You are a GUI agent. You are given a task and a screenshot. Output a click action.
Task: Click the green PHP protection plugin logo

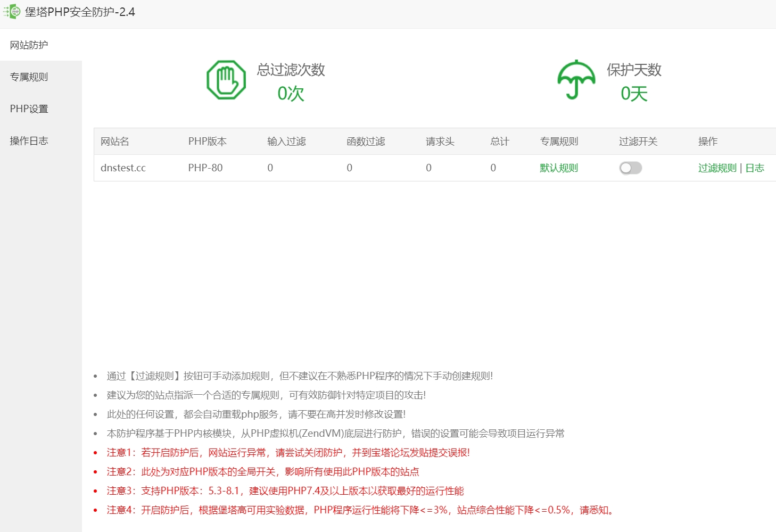coord(12,11)
